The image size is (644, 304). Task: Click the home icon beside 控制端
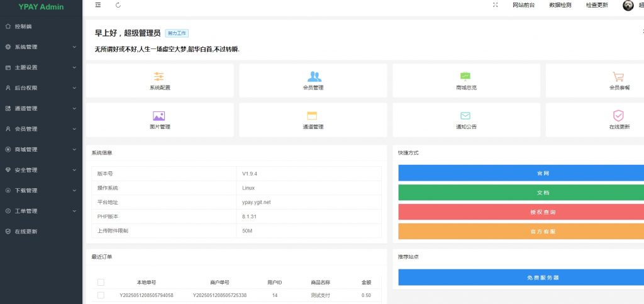click(8, 26)
